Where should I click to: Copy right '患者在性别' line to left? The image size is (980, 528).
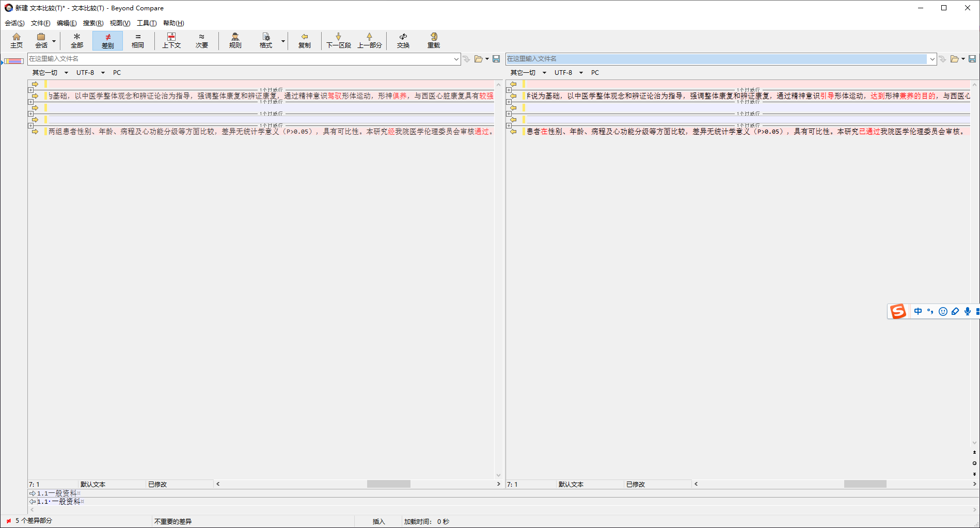pos(513,132)
